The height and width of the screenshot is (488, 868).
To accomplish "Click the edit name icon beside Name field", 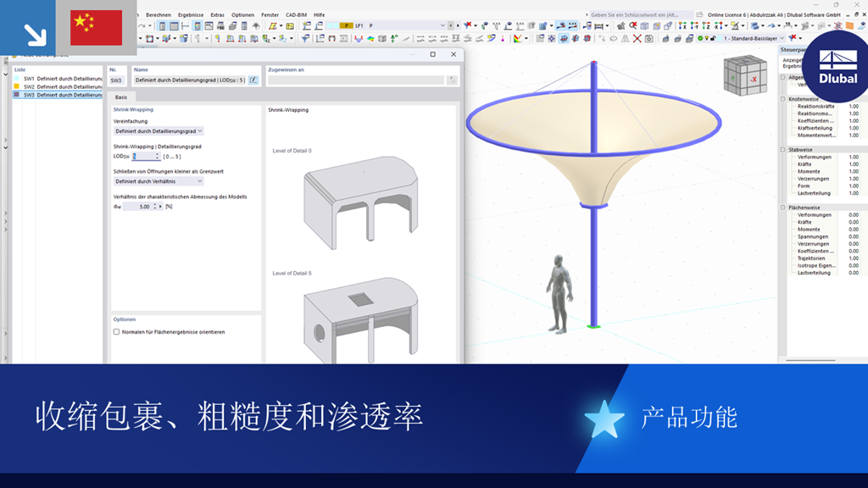I will pos(253,80).
